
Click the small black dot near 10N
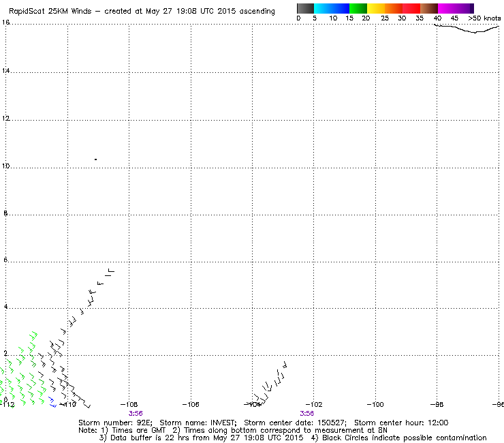click(x=96, y=159)
